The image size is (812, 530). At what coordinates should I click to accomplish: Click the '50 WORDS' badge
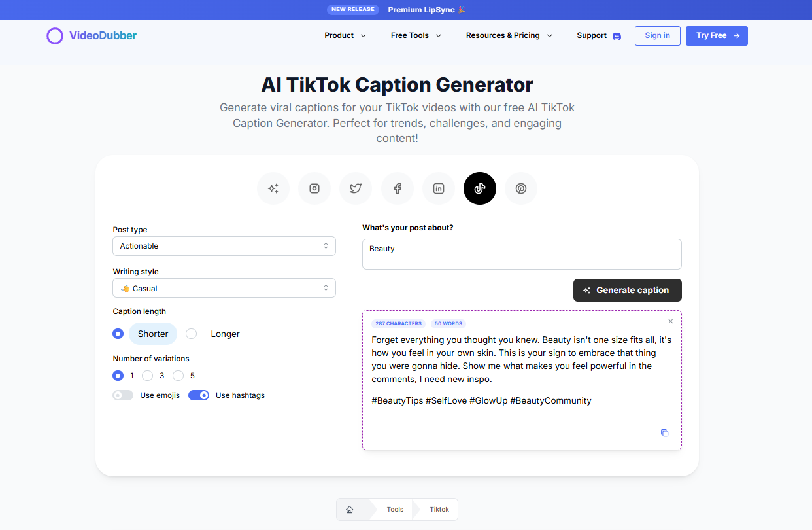pyautogui.click(x=448, y=324)
